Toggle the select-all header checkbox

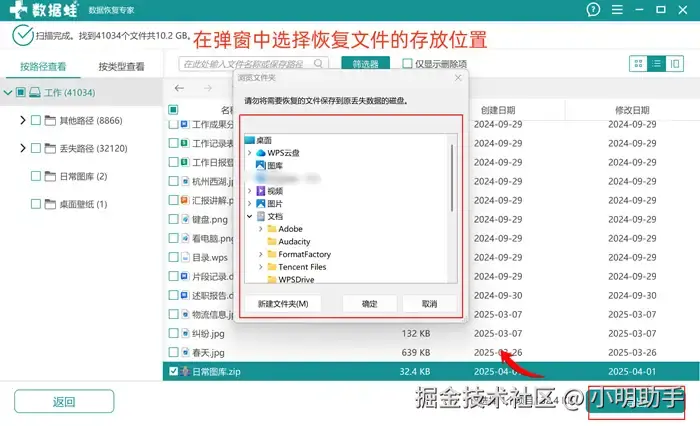point(173,109)
